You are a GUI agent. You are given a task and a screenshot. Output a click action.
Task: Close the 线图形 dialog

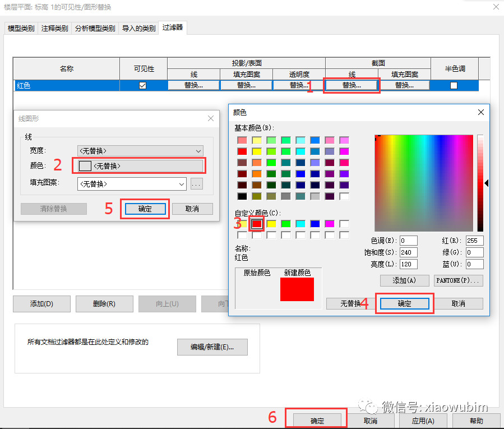click(211, 118)
